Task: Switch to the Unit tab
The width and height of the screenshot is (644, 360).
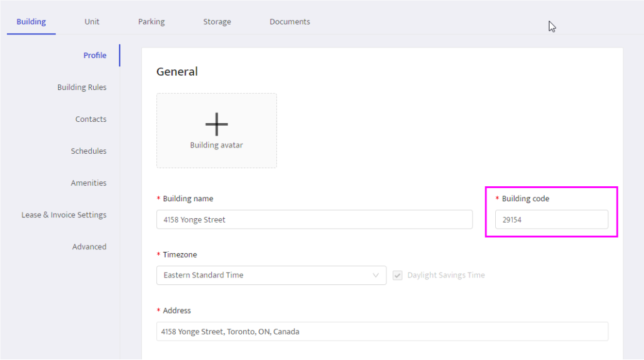Action: pos(92,22)
